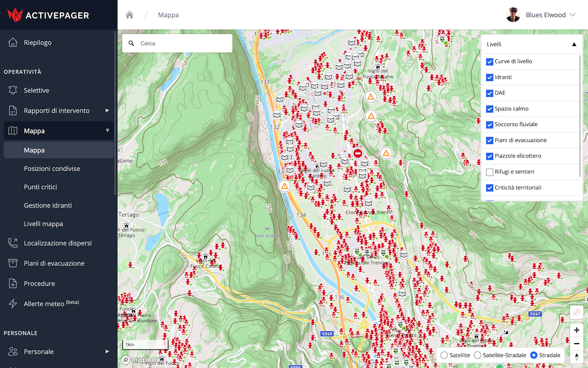Uncheck the Idranti layer
Viewport: 588px width, 368px height.
click(x=490, y=77)
